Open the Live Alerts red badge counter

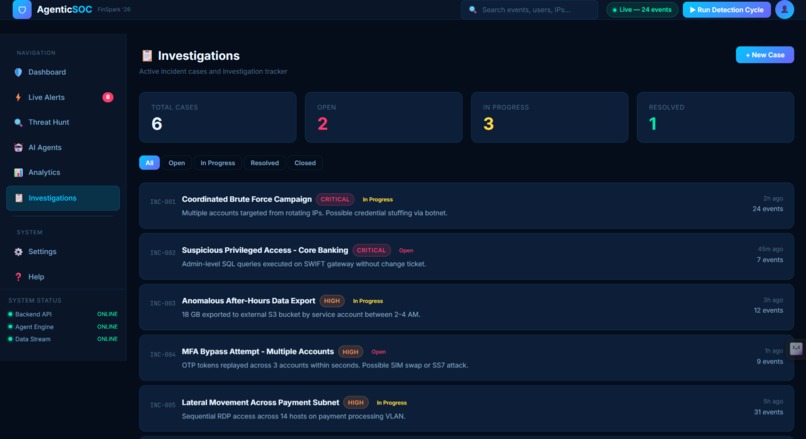click(x=107, y=97)
